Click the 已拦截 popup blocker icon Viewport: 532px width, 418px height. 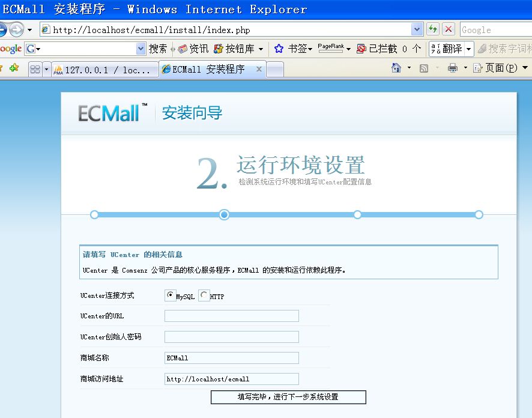coord(361,49)
